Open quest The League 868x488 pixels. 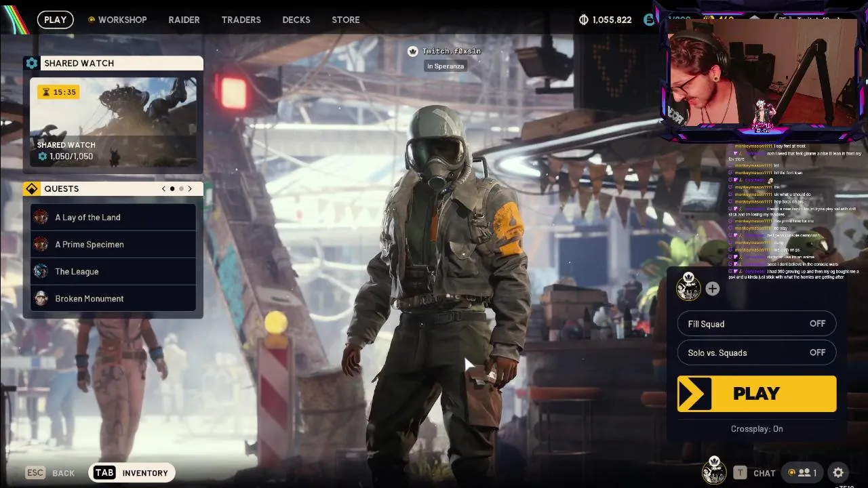click(113, 271)
